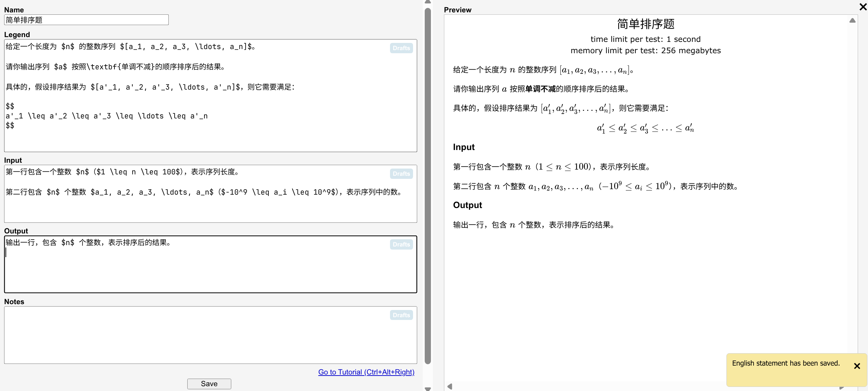
Task: Click the preview horizontal scroll left arrow
Action: pos(449,387)
